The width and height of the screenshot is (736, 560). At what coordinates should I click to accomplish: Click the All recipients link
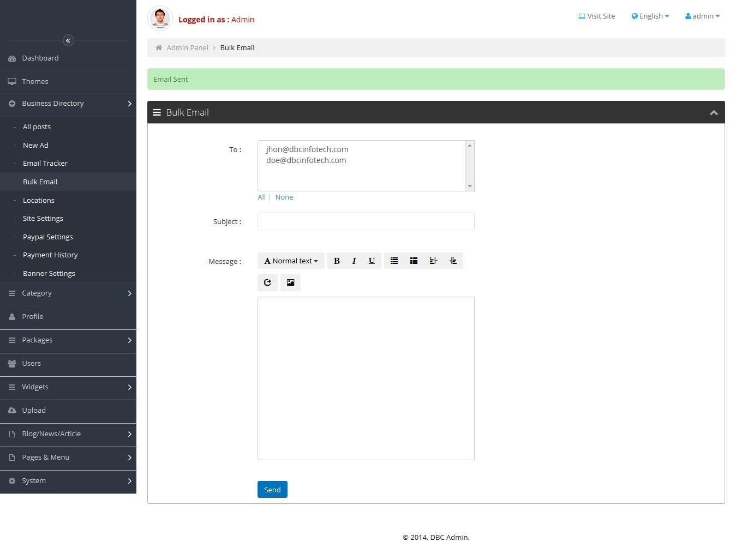tap(261, 197)
